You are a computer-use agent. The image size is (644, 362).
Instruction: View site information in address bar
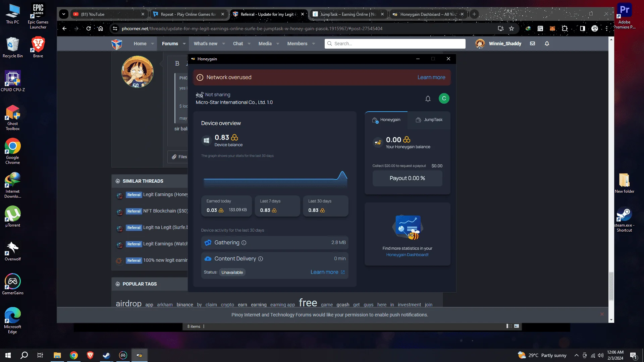point(115,28)
